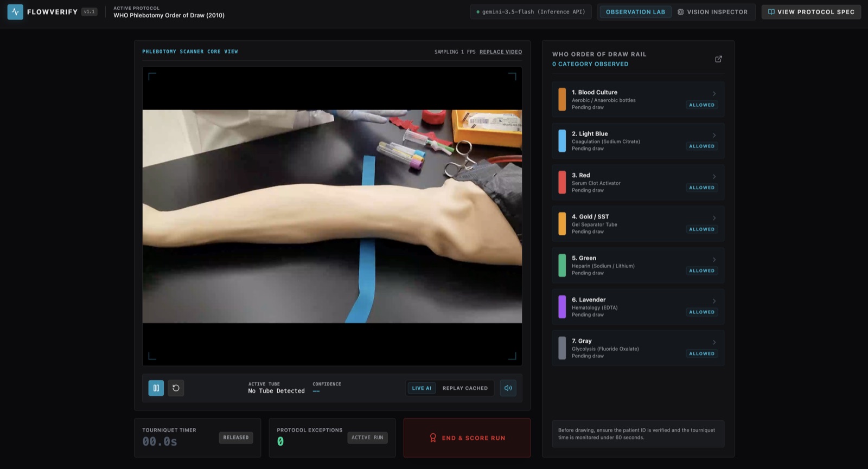
Task: Click the Active Run status badge
Action: pos(367,438)
